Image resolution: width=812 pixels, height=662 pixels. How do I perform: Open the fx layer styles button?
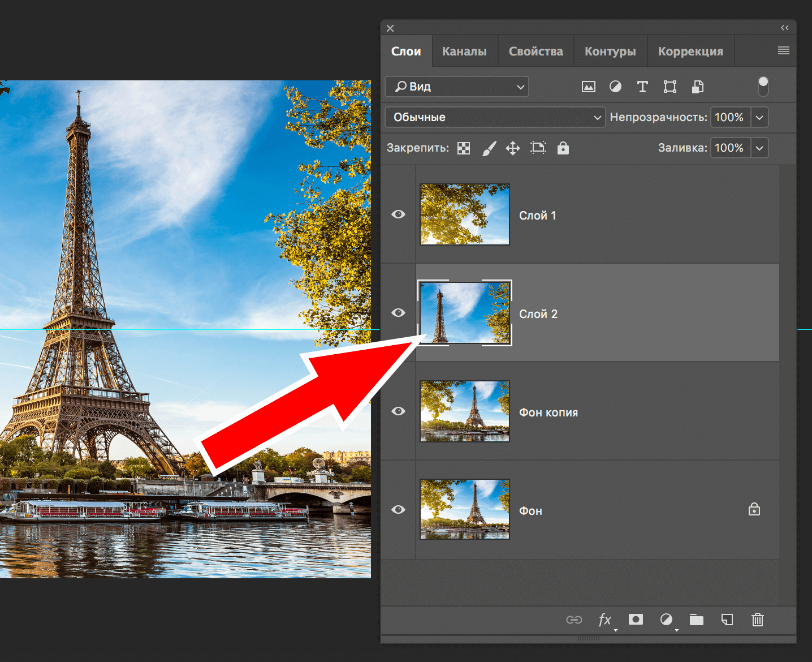[605, 620]
